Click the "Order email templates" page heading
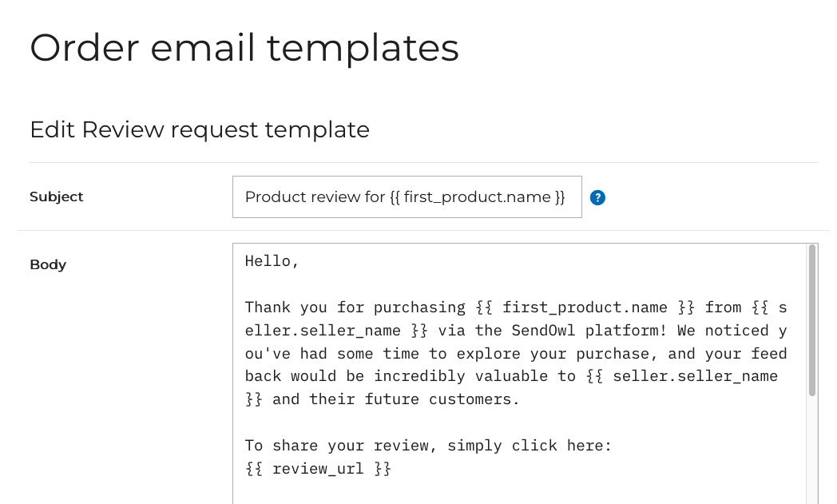This screenshot has height=504, width=837. [x=244, y=47]
